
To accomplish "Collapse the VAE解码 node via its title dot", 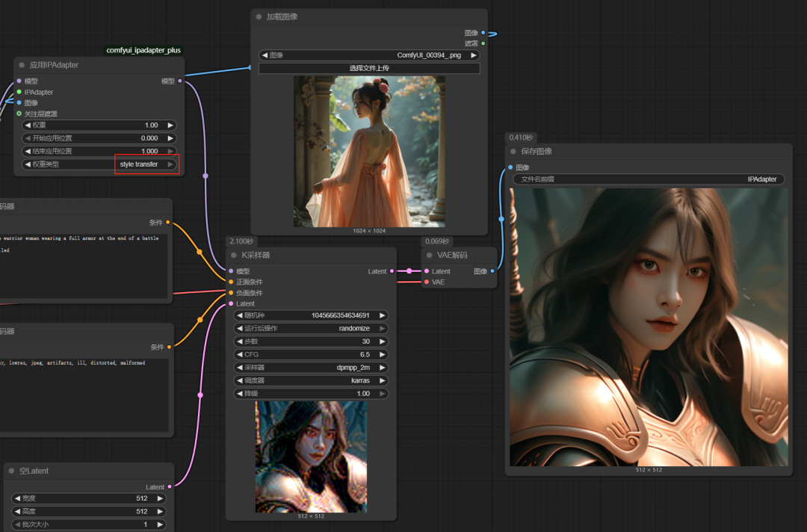I will tap(429, 256).
